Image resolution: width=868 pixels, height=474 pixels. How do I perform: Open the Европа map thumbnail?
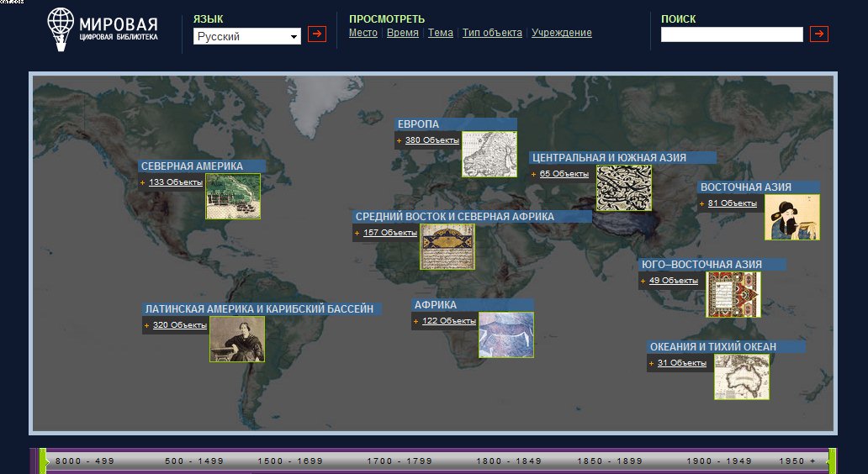(490, 155)
